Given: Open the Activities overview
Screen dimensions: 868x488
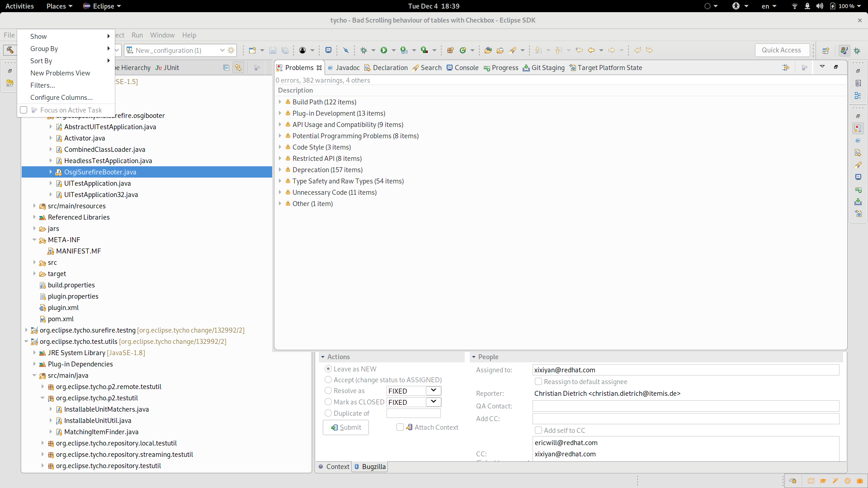Looking at the screenshot, I should tap(19, 6).
